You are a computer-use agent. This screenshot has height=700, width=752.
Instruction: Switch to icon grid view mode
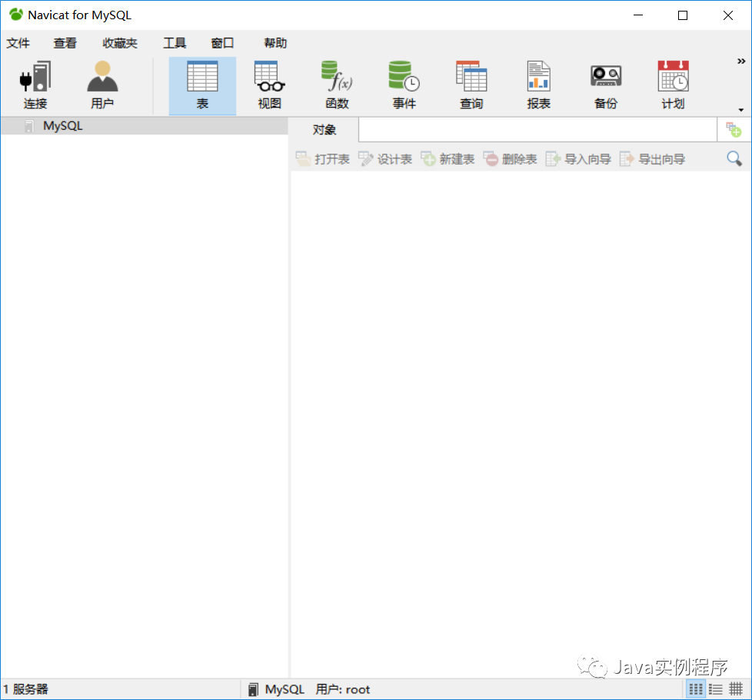click(x=696, y=689)
